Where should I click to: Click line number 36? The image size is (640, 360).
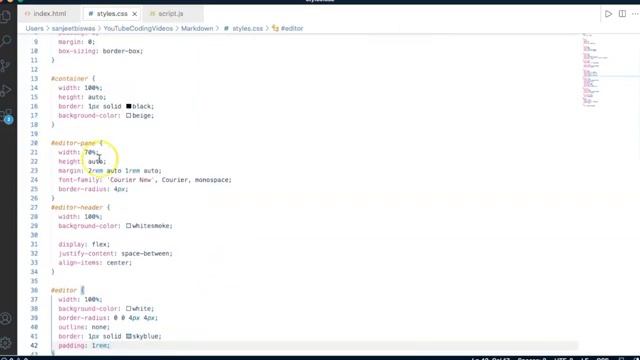pyautogui.click(x=34, y=290)
